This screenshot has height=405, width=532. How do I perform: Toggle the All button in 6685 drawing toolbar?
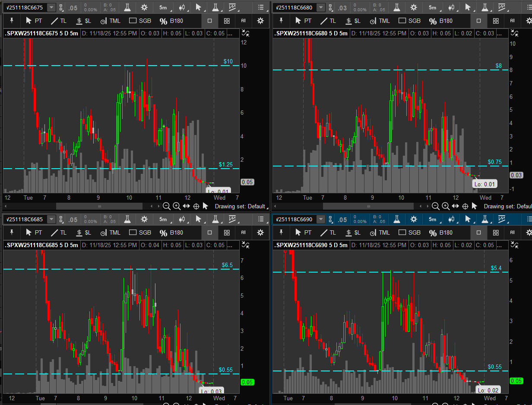pos(244,232)
